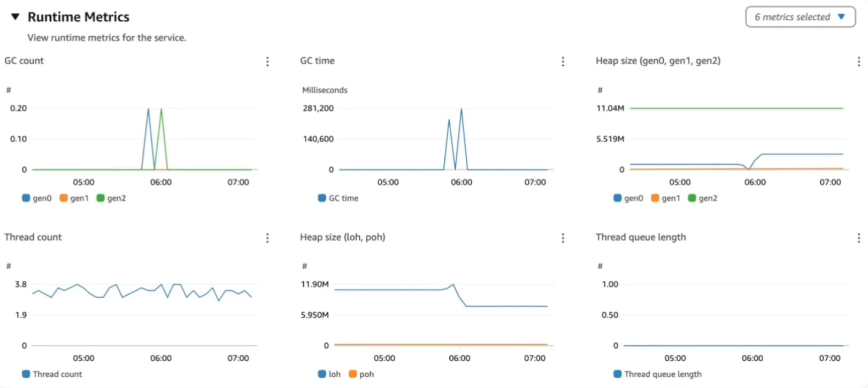
Task: Open the gen0/gen1/gen2 heap size options menu
Action: click(858, 61)
